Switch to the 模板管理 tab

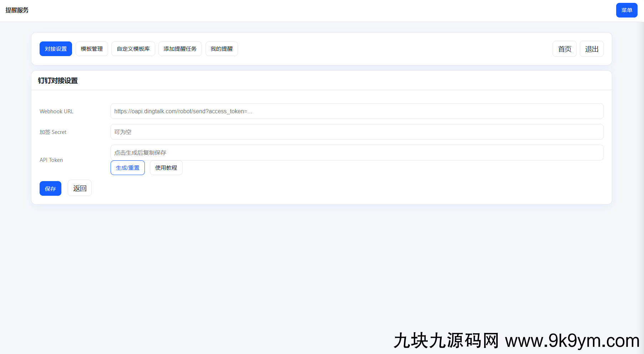(x=92, y=49)
